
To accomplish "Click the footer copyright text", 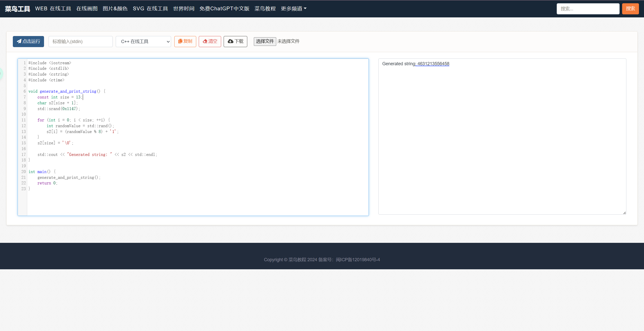I will (x=322, y=260).
